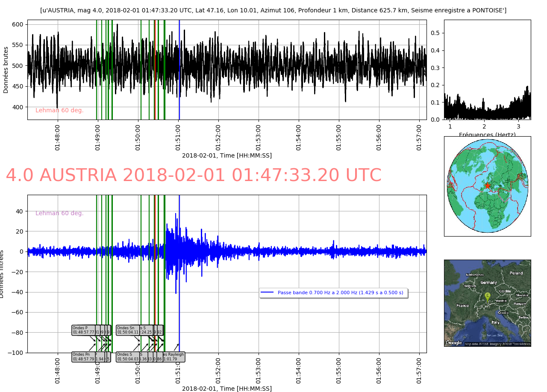Click the frequency spectrum plot
547x392 pixels.
487,69
